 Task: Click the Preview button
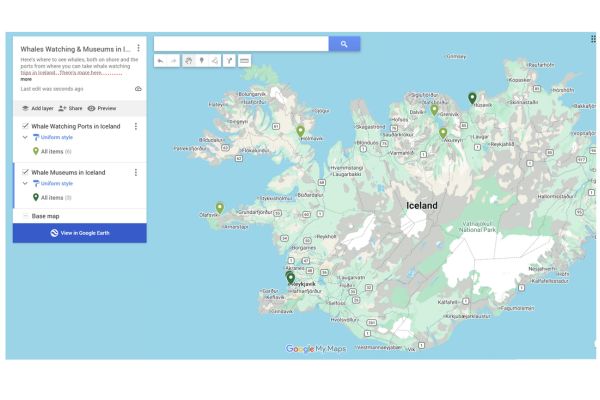[102, 108]
